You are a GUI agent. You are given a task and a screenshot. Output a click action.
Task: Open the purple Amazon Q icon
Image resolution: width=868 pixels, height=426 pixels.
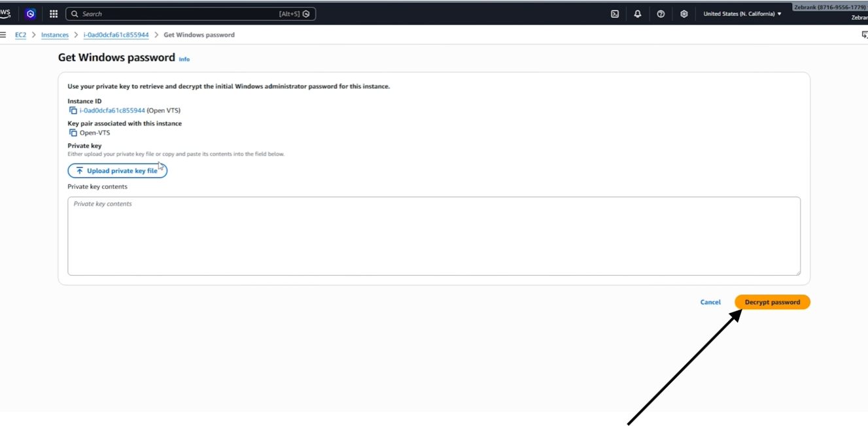[x=30, y=14]
